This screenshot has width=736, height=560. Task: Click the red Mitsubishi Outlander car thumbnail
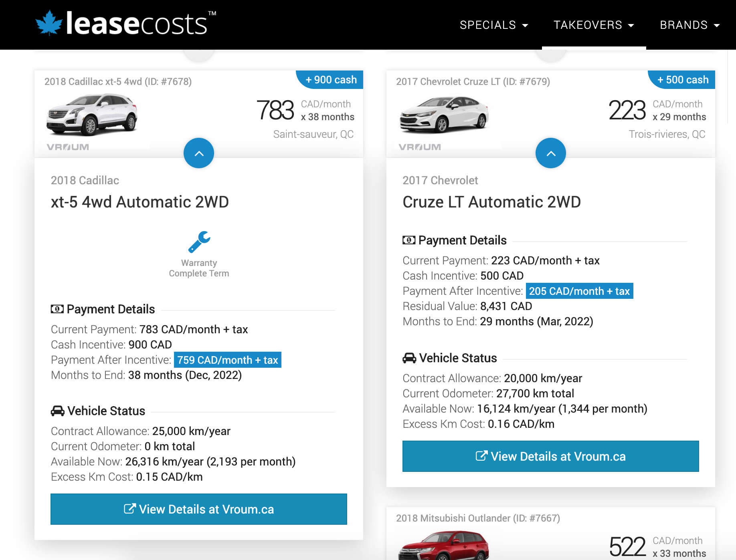(444, 545)
